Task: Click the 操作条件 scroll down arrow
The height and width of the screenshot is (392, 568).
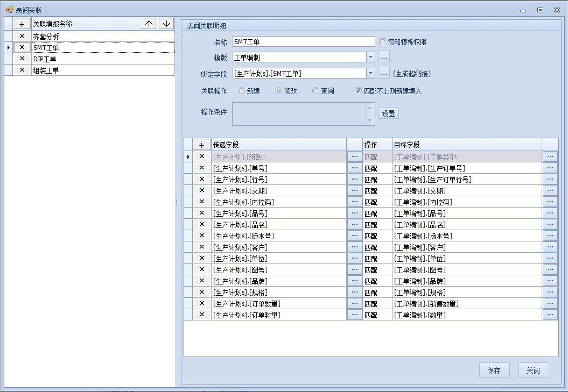Action: coord(369,120)
